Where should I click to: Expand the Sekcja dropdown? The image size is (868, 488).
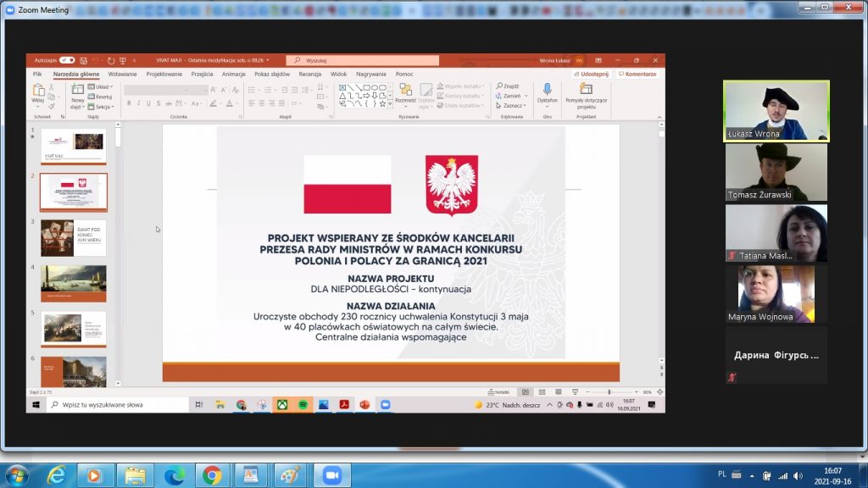102,107
